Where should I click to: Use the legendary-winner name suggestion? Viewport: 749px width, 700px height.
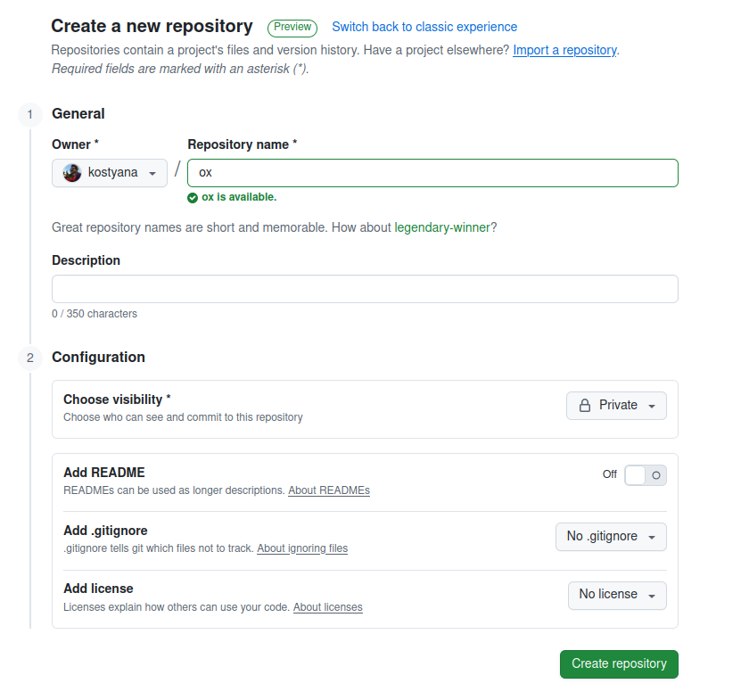point(442,227)
